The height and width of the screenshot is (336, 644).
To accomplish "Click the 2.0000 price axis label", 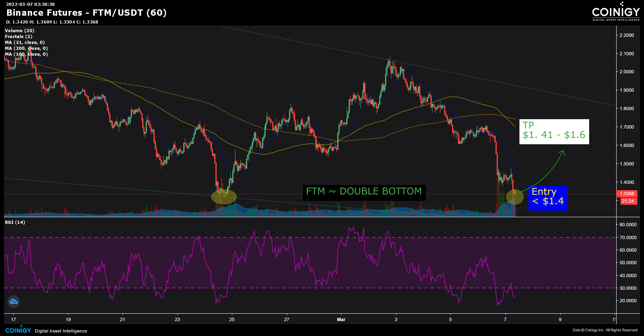I will (x=627, y=72).
